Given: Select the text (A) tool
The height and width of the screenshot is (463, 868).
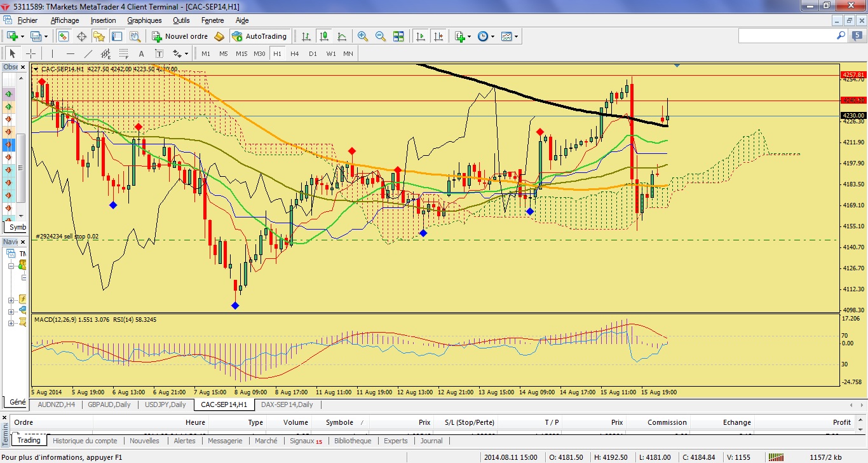Looking at the screenshot, I should click(x=141, y=53).
